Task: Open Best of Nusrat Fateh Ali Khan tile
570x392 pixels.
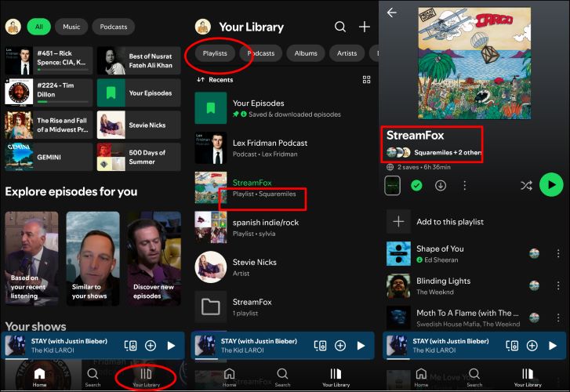Action: [139, 60]
